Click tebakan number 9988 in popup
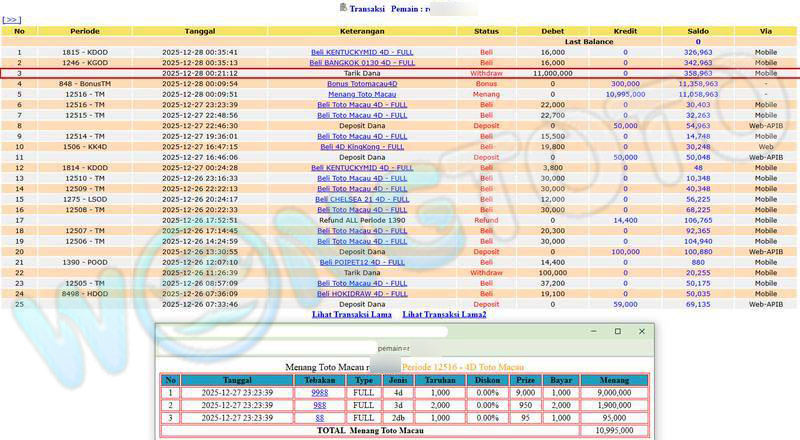The height and width of the screenshot is (440, 800). pyautogui.click(x=320, y=394)
